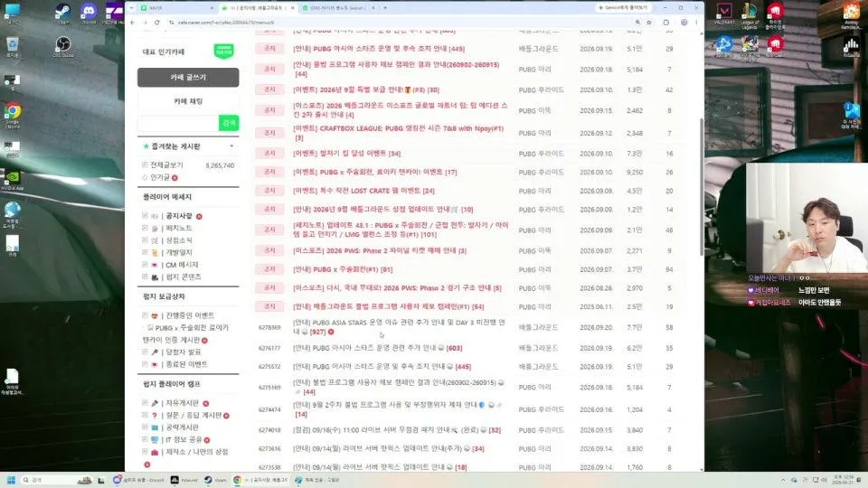This screenshot has height=488, width=868.
Task: Open the Chrome extensions icon
Action: [x=666, y=23]
